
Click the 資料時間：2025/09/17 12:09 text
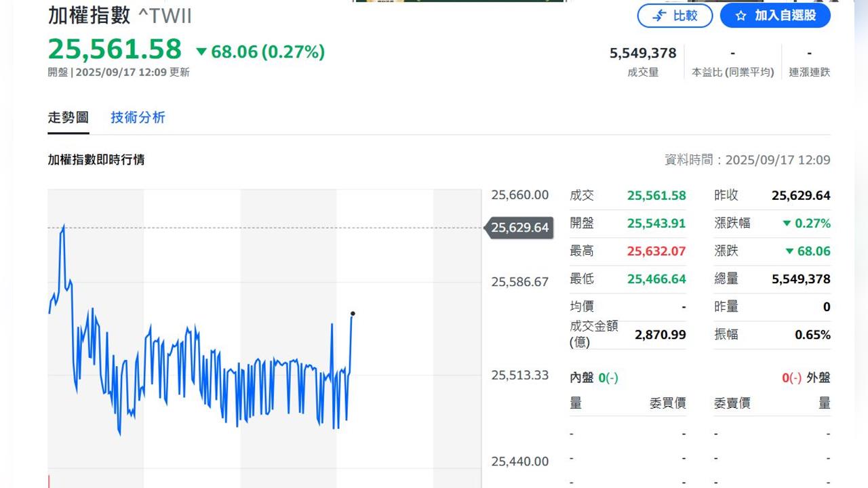click(x=747, y=160)
